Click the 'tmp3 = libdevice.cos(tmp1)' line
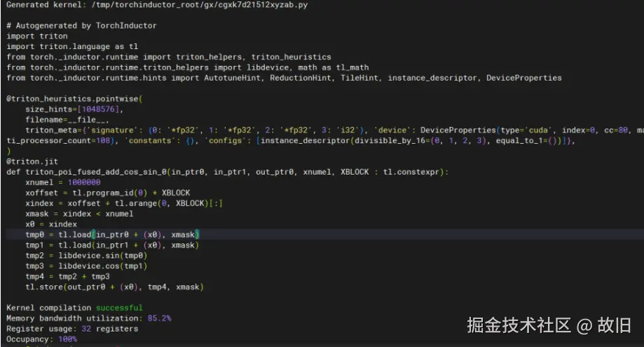644x347 pixels. point(86,266)
